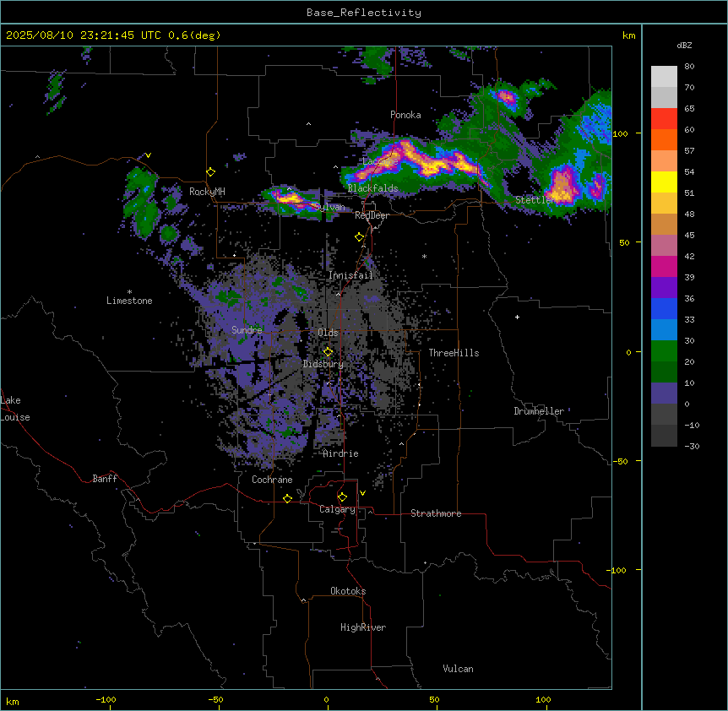Click the white plus marker north of Drumheller
The image size is (728, 711).
[x=517, y=317]
